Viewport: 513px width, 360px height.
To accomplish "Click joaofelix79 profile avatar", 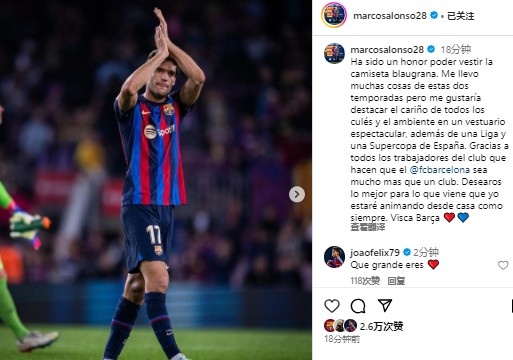I will point(334,257).
